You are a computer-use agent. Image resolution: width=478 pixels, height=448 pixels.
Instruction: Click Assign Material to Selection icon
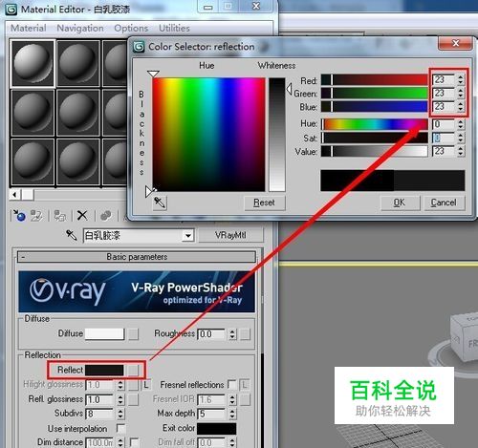pos(60,216)
